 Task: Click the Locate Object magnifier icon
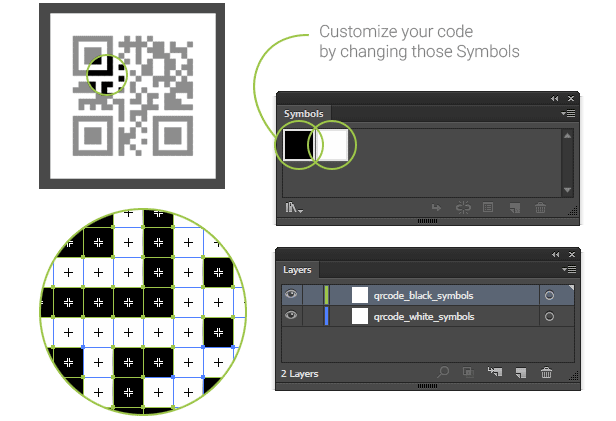tap(443, 372)
